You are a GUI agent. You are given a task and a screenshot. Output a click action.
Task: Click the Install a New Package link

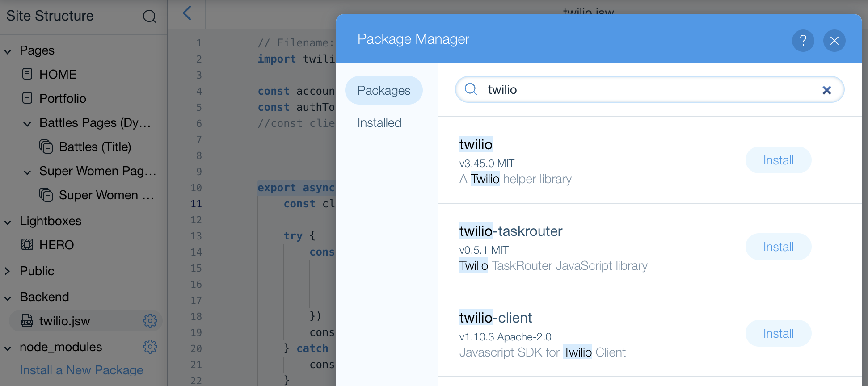81,370
